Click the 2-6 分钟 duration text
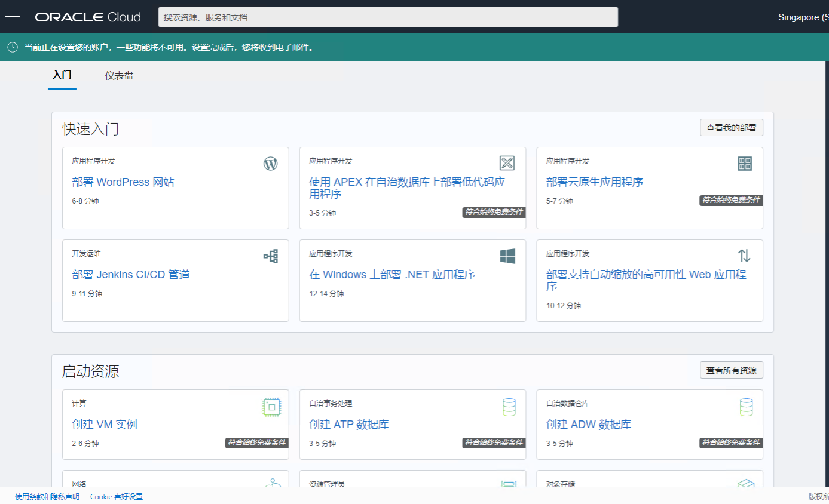Viewport: 829px width, 504px height. tap(85, 444)
